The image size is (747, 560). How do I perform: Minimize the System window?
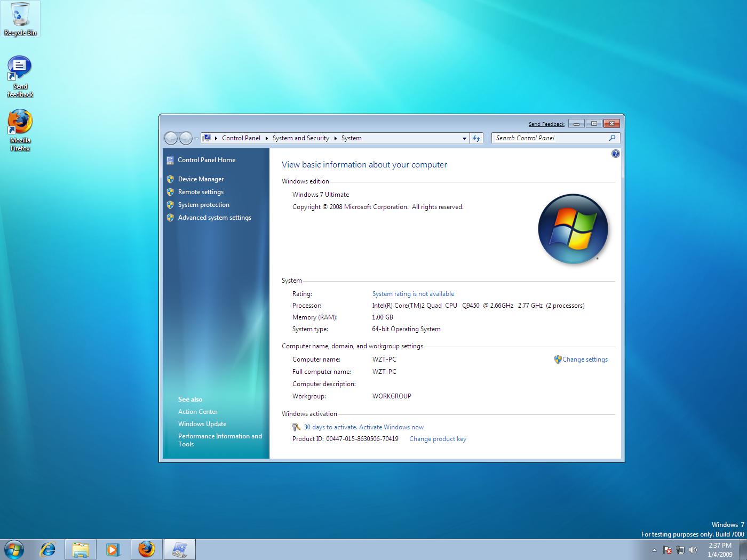point(576,124)
